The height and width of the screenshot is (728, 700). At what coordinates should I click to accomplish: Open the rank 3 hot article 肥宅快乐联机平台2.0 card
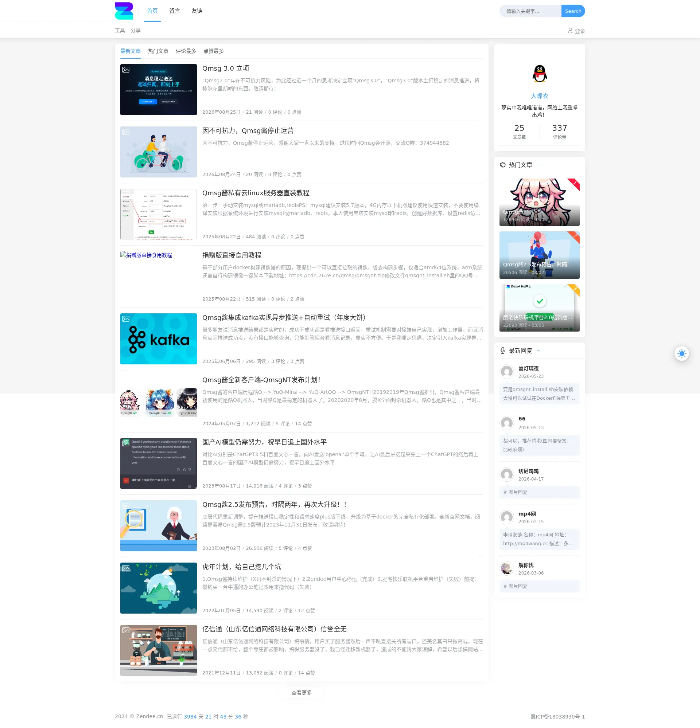[539, 308]
